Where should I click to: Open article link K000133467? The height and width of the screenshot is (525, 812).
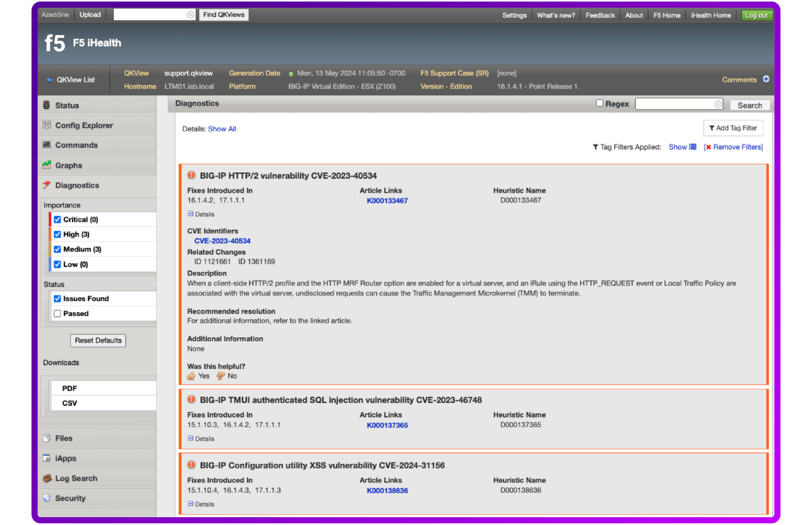(x=387, y=201)
